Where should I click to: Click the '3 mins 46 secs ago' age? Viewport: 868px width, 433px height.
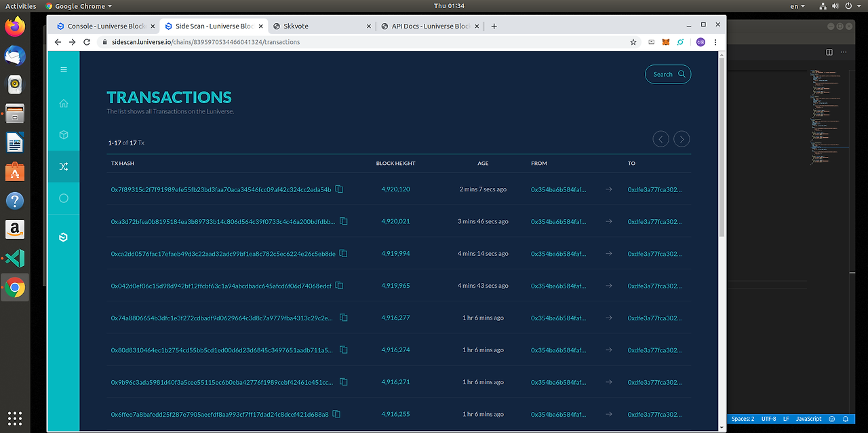[483, 221]
